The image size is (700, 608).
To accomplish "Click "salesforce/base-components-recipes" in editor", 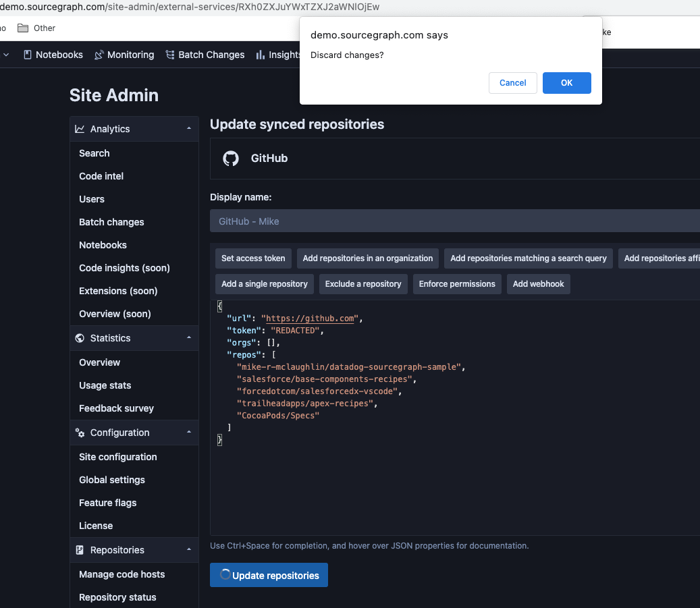I will click(324, 379).
